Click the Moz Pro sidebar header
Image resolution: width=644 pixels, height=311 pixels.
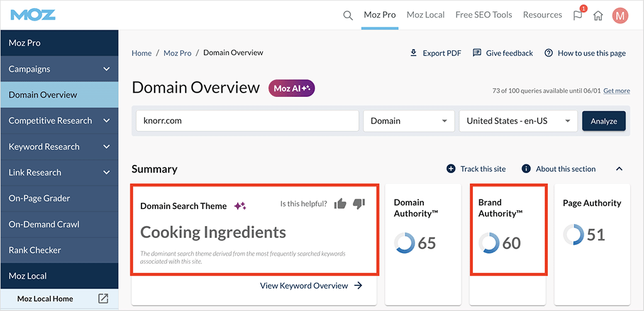[59, 43]
